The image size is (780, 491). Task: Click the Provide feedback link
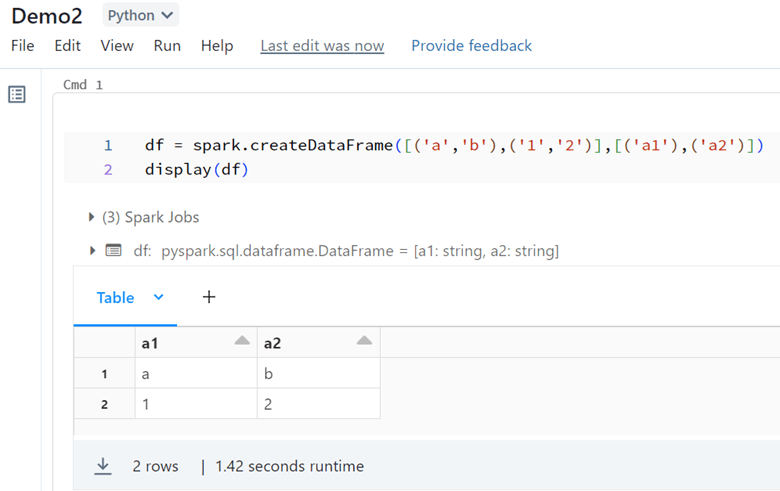pyautogui.click(x=471, y=46)
